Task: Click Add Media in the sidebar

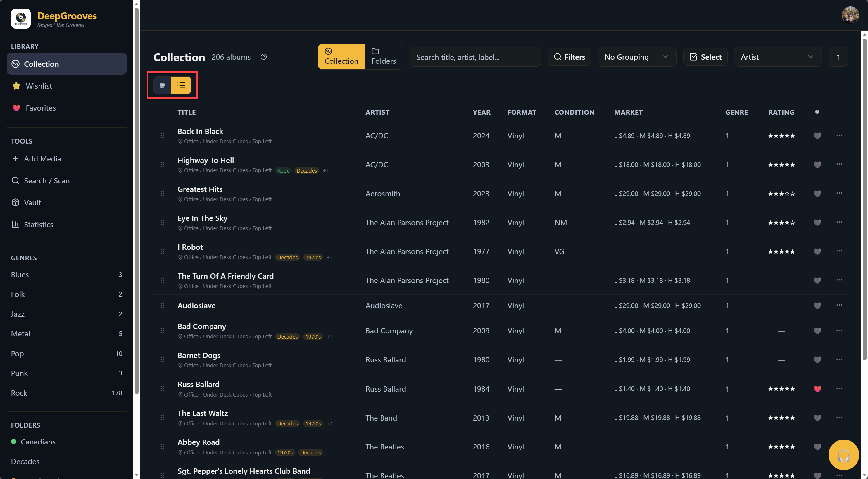Action: (x=67, y=159)
